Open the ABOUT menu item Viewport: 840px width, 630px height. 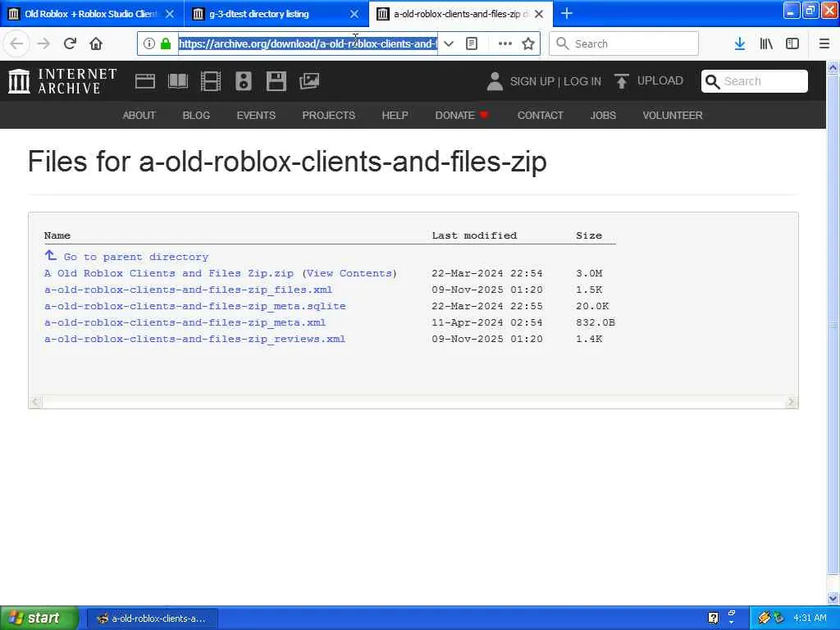click(x=139, y=115)
